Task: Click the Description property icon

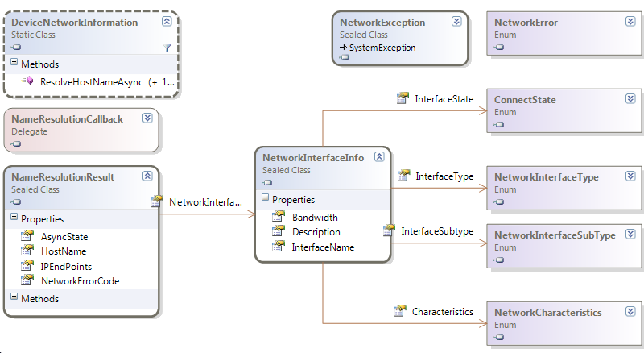Action: (279, 231)
